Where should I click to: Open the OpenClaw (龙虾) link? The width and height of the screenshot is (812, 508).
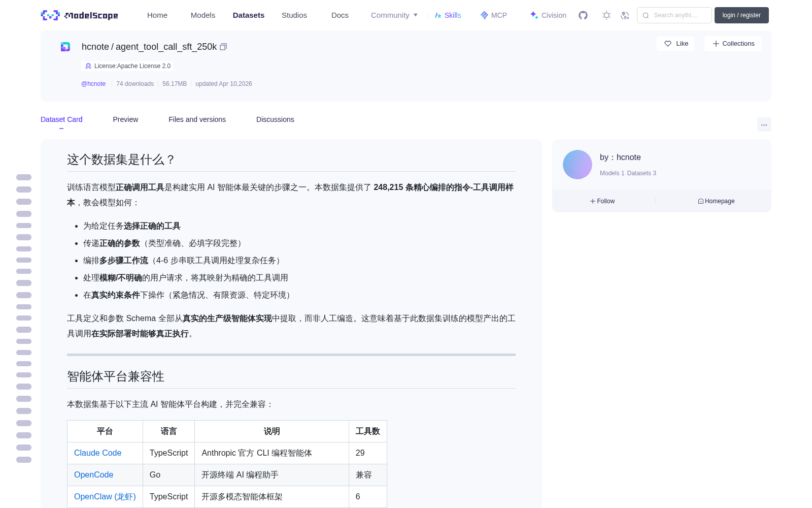[105, 497]
